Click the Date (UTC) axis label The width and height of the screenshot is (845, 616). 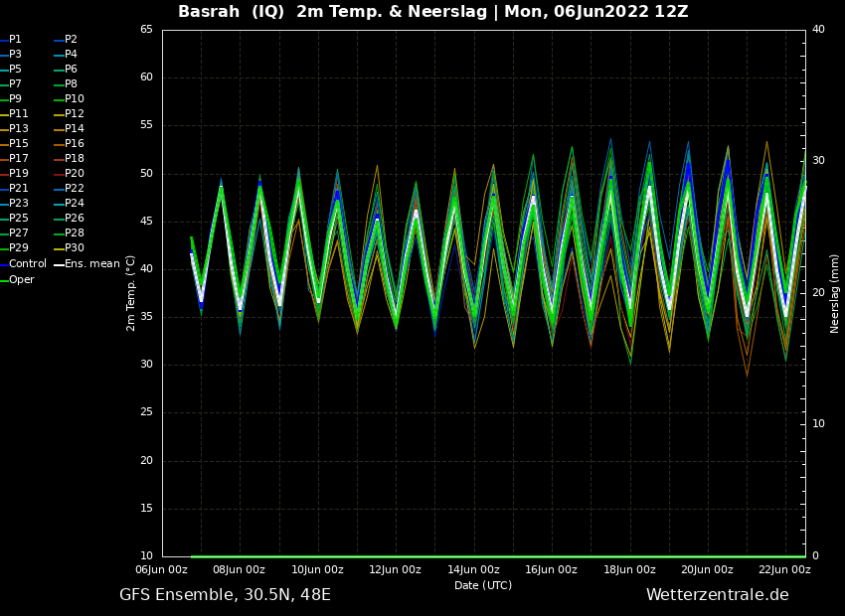pos(482,585)
